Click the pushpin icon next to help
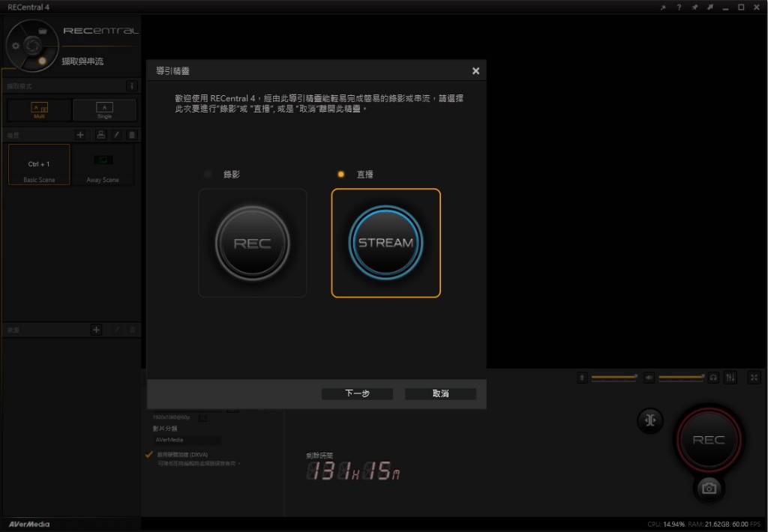The width and height of the screenshot is (768, 532). click(694, 7)
